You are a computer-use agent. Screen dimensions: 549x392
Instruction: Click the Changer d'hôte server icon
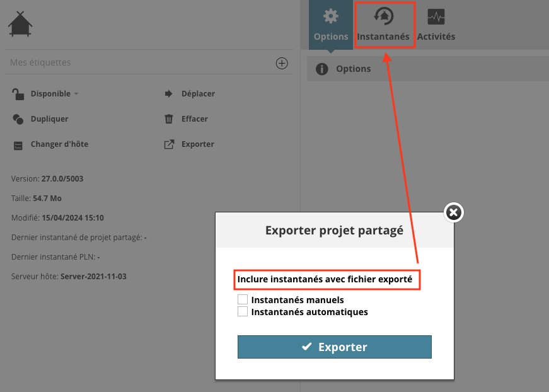coord(18,145)
